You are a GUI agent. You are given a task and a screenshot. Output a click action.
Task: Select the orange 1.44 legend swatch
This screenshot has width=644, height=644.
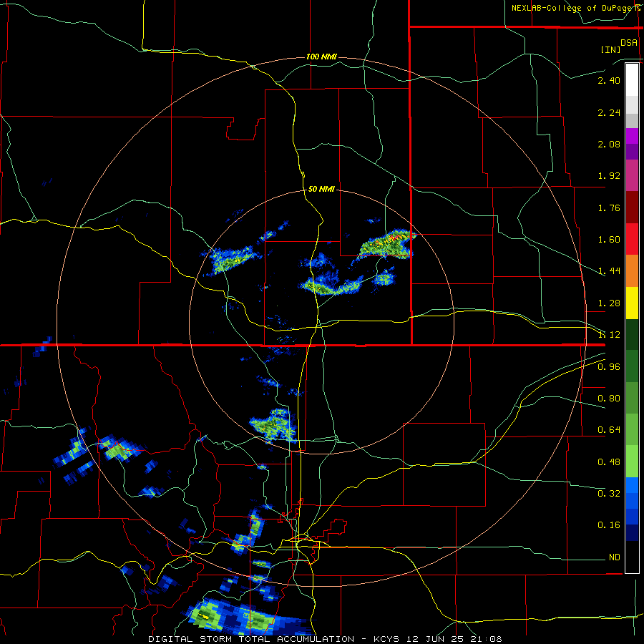632,271
